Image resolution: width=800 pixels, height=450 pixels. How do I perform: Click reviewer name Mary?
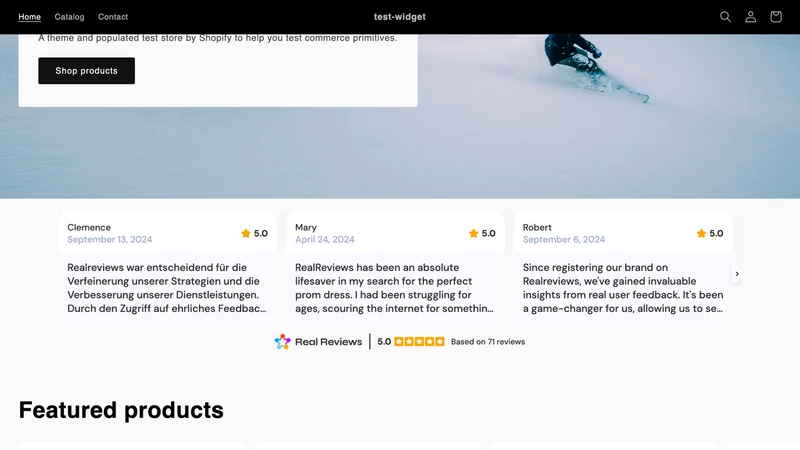(x=306, y=228)
